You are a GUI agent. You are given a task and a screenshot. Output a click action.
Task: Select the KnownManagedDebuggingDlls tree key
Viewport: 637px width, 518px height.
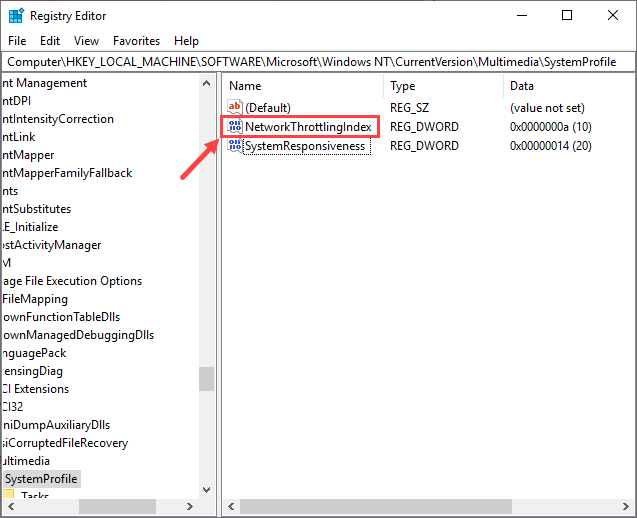pos(78,335)
